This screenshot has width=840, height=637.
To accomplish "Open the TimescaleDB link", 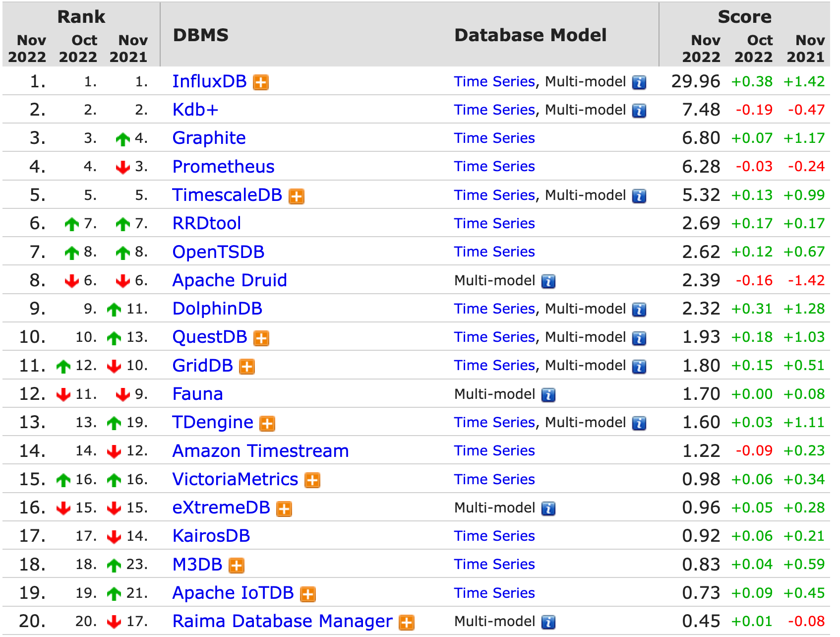I will (227, 195).
